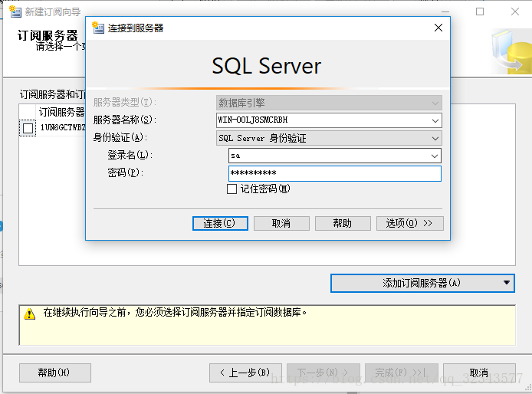
Task: Click the New Subscription Wizard title icon
Action: (15, 11)
